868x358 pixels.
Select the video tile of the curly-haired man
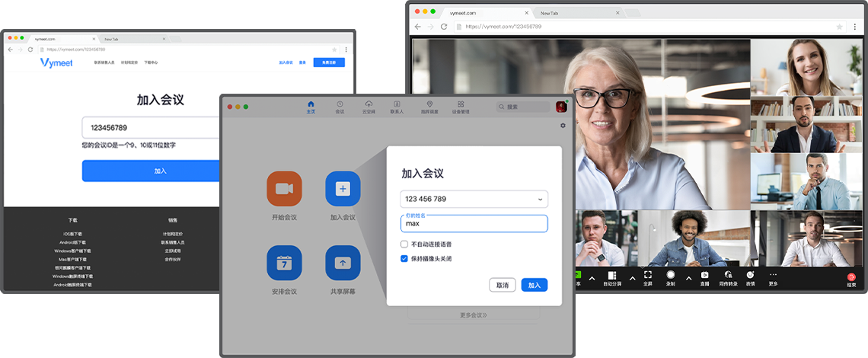point(694,238)
